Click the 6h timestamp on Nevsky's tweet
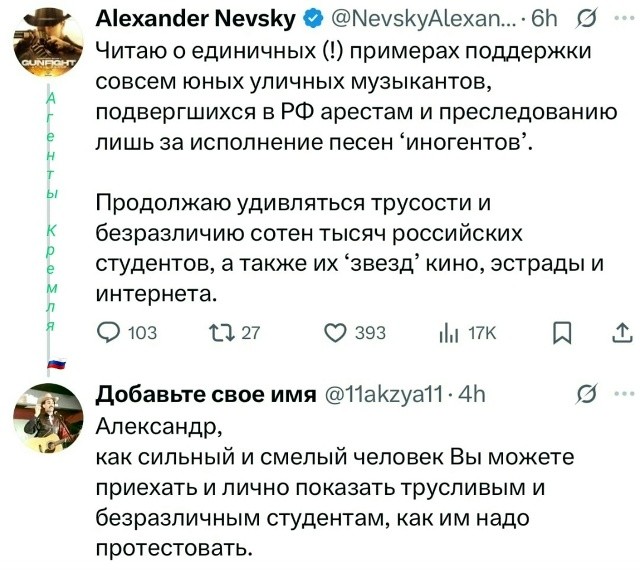The width and height of the screenshot is (640, 570). 550,19
